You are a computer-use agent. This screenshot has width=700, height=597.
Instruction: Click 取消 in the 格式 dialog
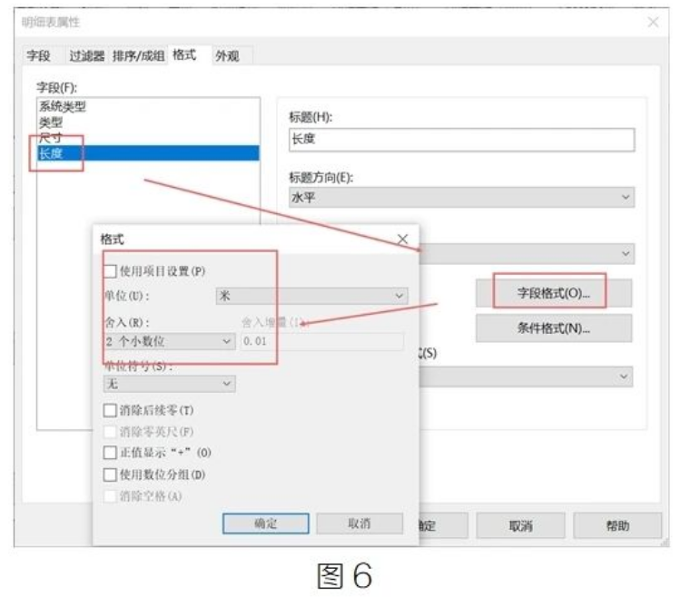[360, 524]
